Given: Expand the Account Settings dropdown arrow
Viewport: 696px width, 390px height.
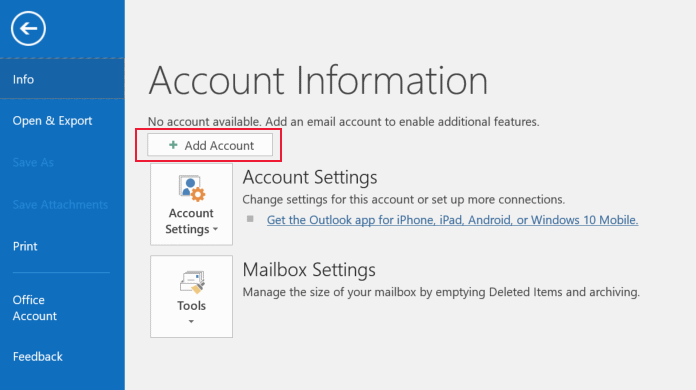Looking at the screenshot, I should (215, 229).
